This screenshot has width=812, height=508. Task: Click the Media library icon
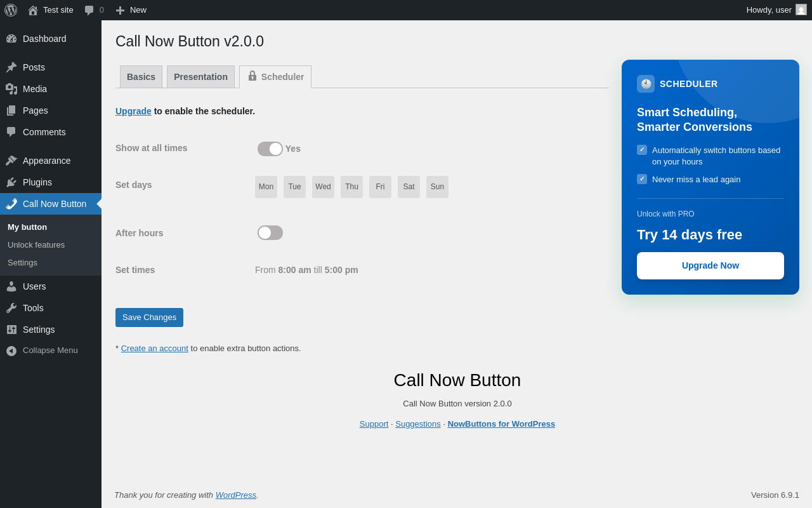point(11,89)
